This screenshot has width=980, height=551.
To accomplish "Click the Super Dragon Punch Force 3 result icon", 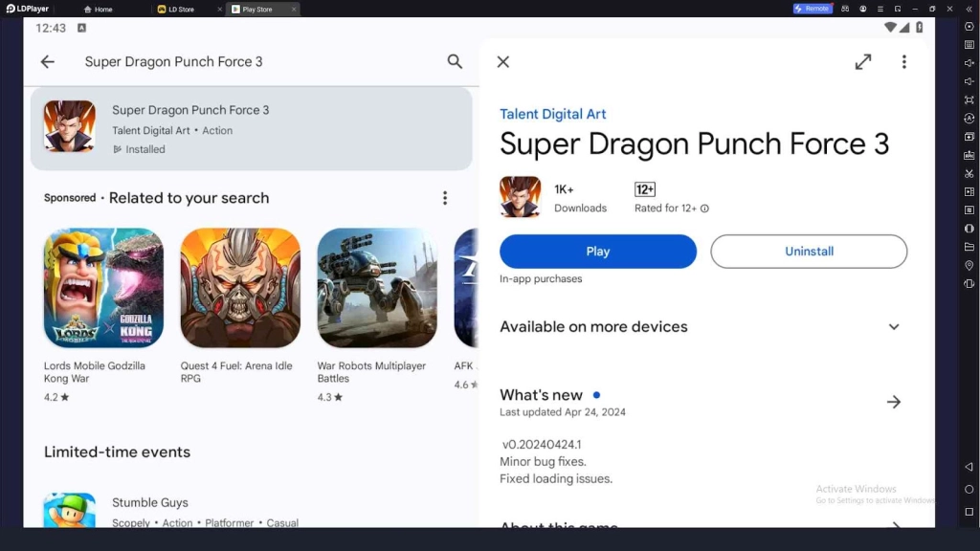I will 69,126.
